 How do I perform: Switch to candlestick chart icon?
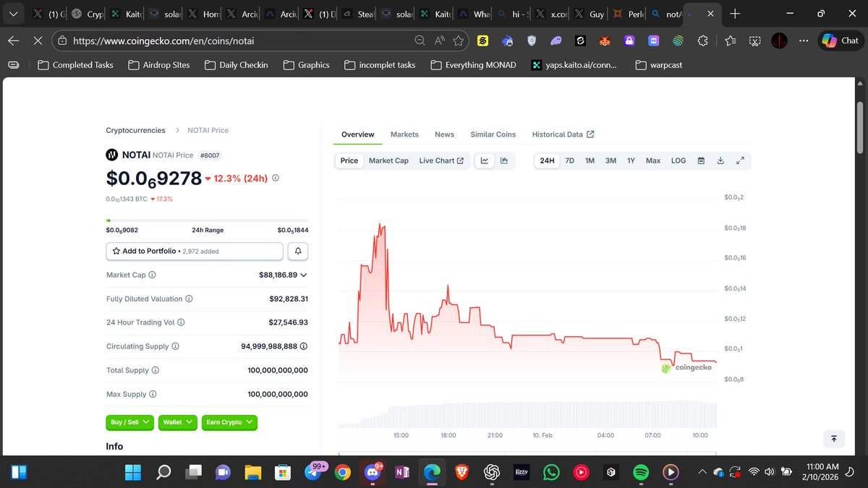(504, 160)
